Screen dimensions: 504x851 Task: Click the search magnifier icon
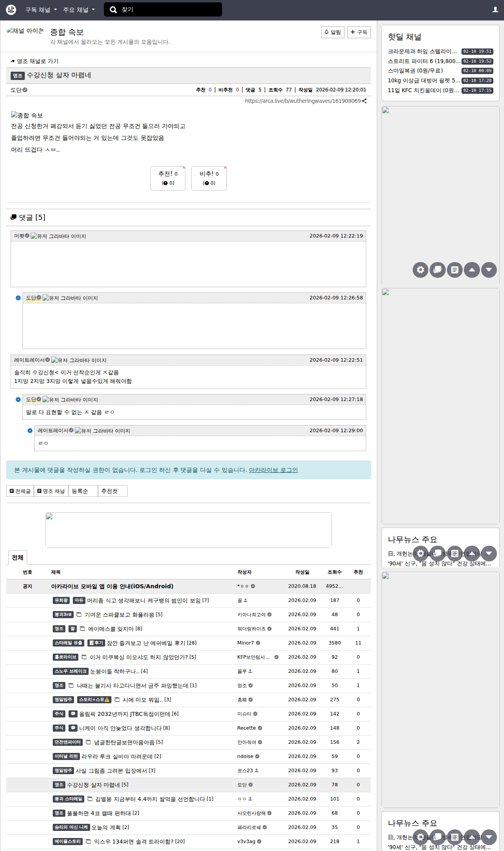click(x=113, y=10)
